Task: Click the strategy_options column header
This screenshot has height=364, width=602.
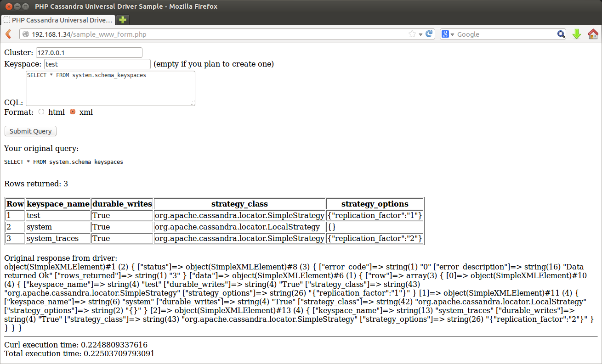Action: [375, 204]
